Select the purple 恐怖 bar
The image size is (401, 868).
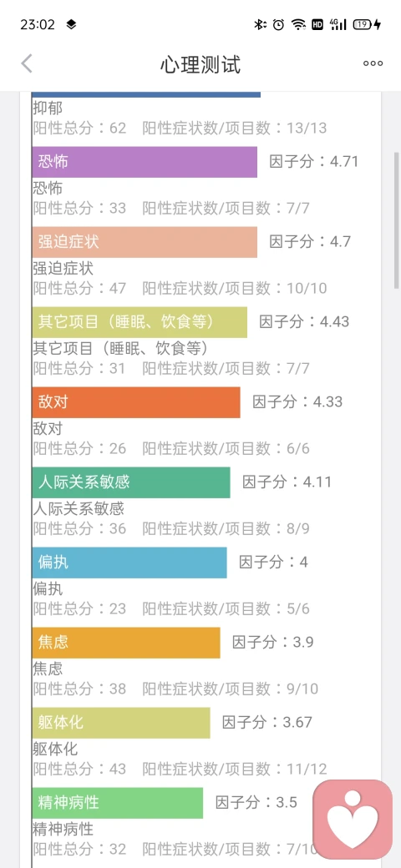[x=145, y=162]
